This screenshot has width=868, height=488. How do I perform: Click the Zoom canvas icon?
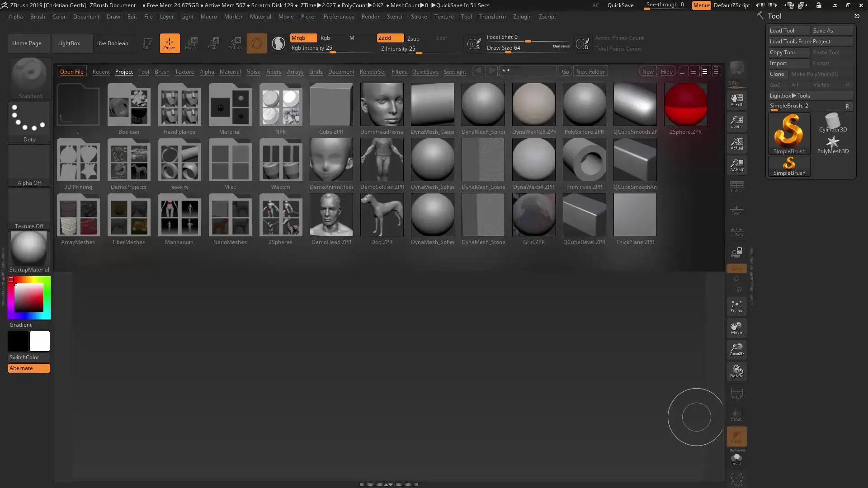coord(736,122)
